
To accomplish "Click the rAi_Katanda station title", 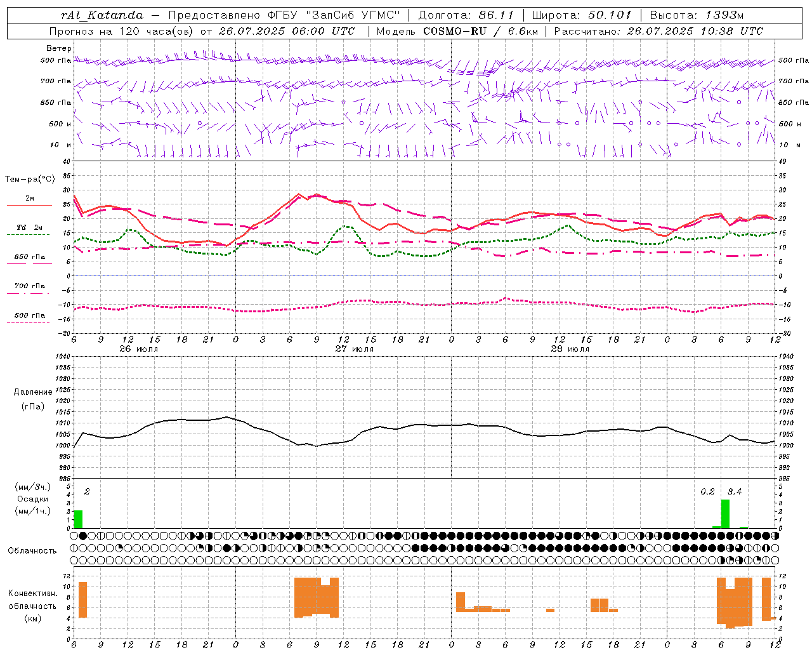I will coord(102,15).
